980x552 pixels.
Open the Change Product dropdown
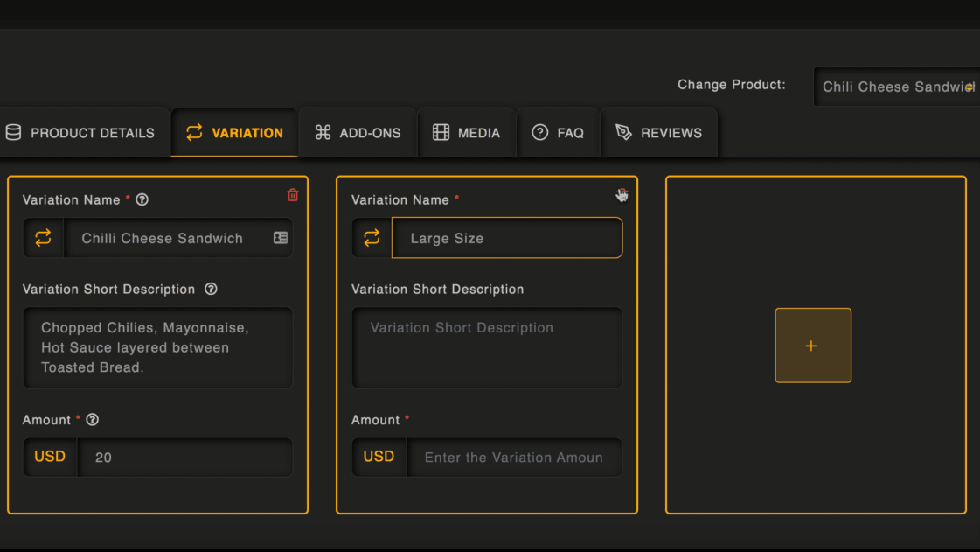click(897, 87)
